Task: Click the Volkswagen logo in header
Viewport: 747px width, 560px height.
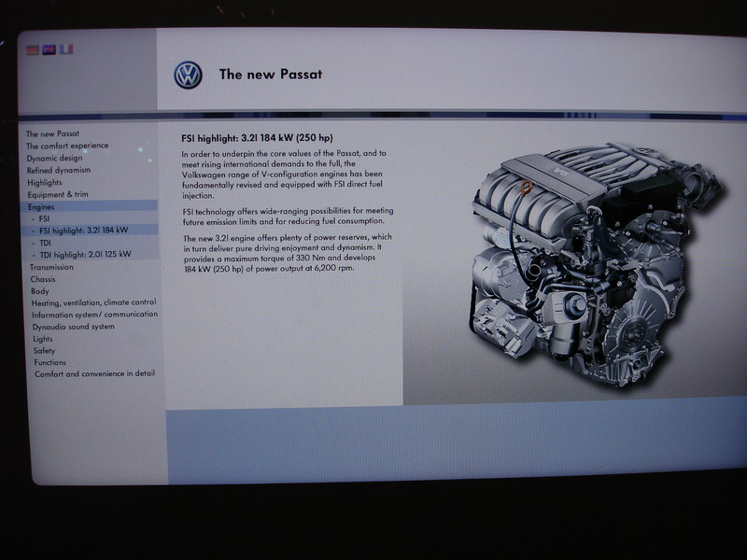Action: (189, 76)
